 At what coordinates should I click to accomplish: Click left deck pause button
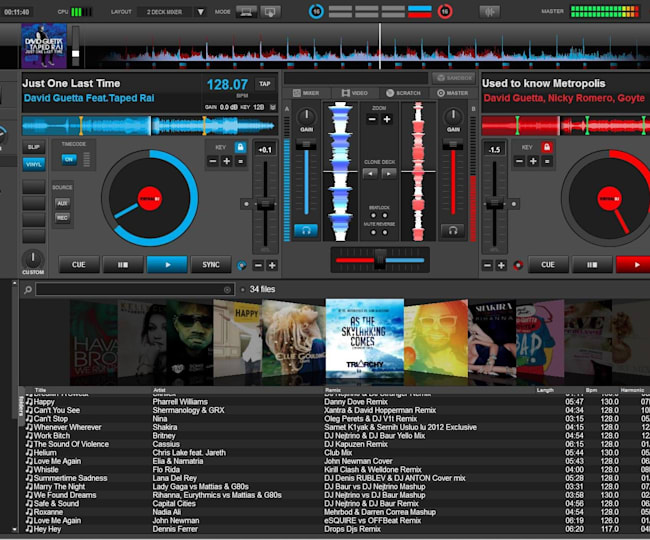click(x=123, y=264)
